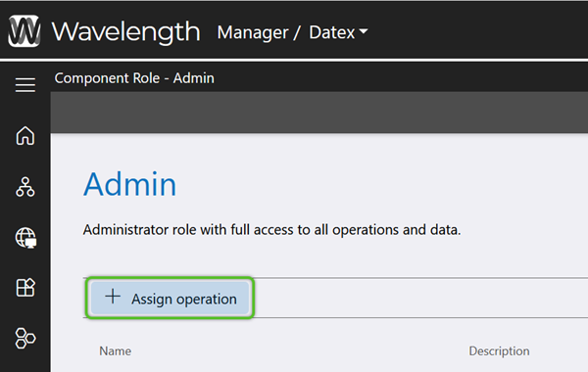Screen dimensions: 588x372
Task: Click the Administrator role description text
Action: [271, 230]
